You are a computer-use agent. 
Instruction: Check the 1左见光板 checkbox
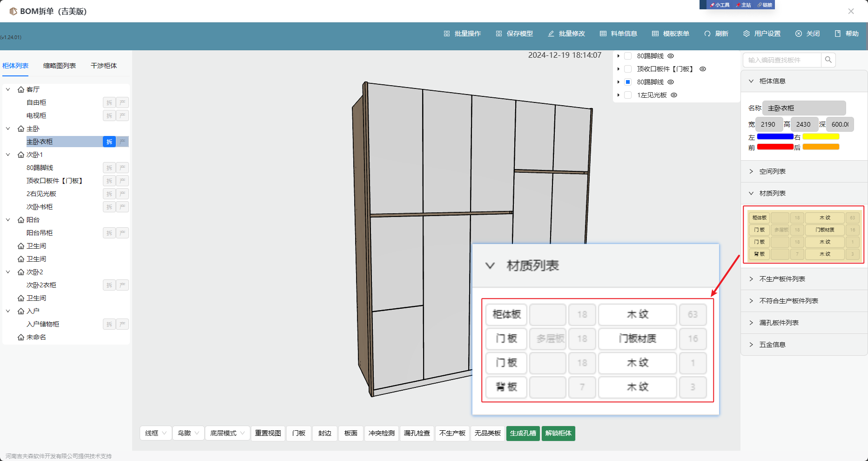click(x=628, y=95)
